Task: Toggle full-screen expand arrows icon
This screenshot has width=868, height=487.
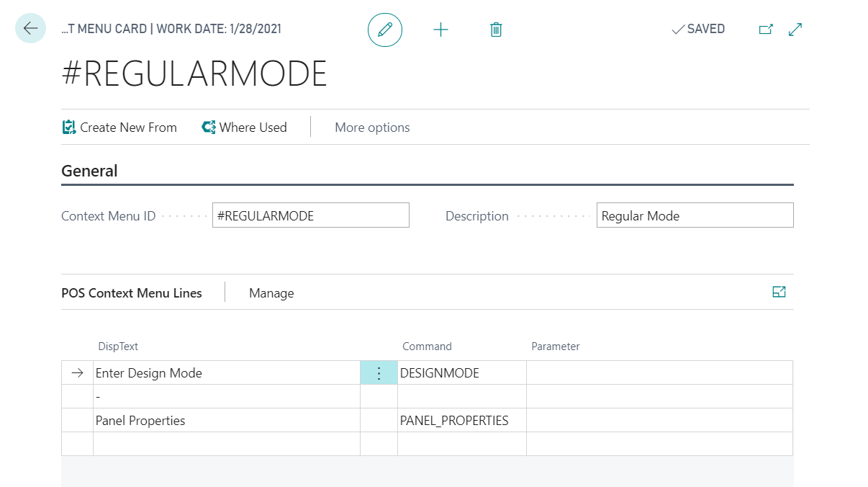Action: (795, 30)
